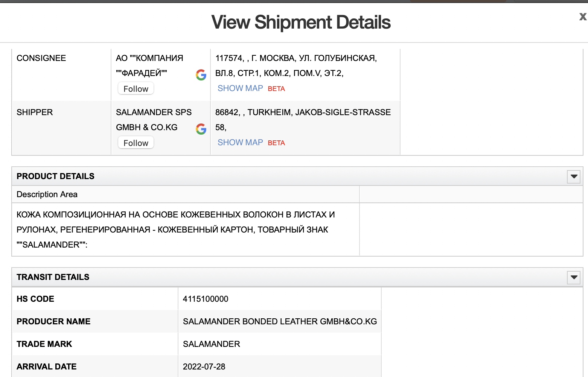Click the arrival date 2022-07-28
Image resolution: width=588 pixels, height=377 pixels.
tap(204, 367)
